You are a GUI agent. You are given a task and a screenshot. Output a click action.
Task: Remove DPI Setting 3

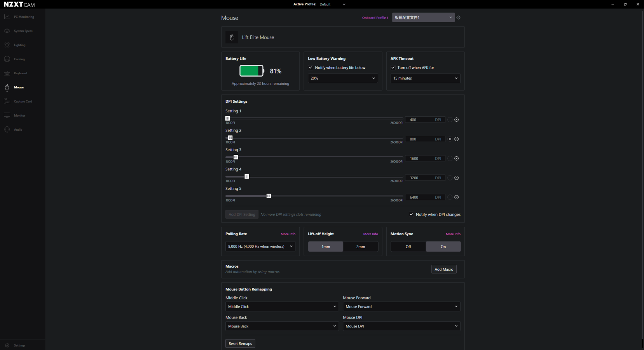[457, 159]
